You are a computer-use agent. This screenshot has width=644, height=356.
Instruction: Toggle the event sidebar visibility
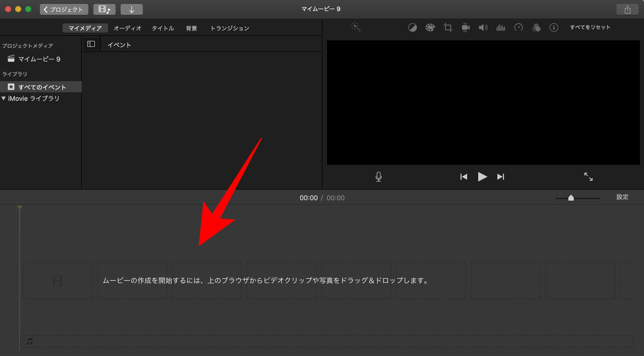[91, 44]
